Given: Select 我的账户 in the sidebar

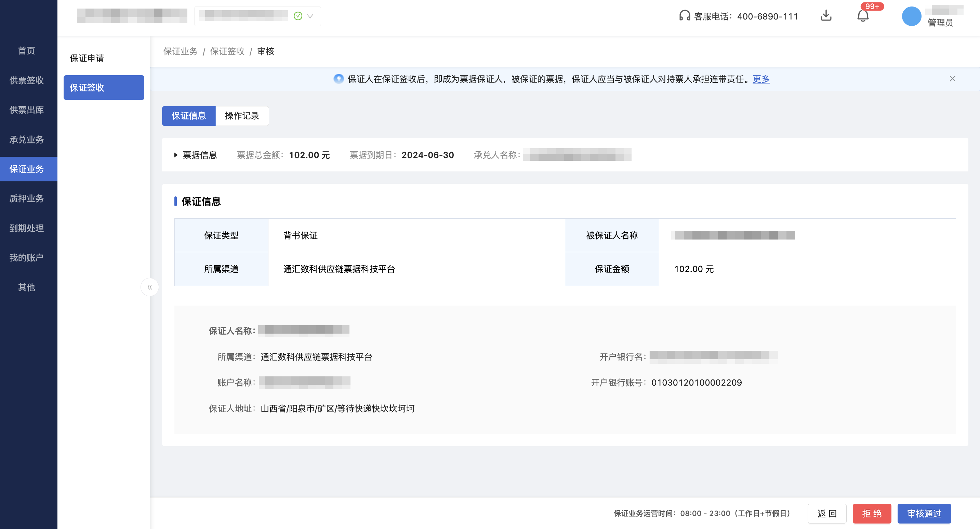Looking at the screenshot, I should 27,257.
